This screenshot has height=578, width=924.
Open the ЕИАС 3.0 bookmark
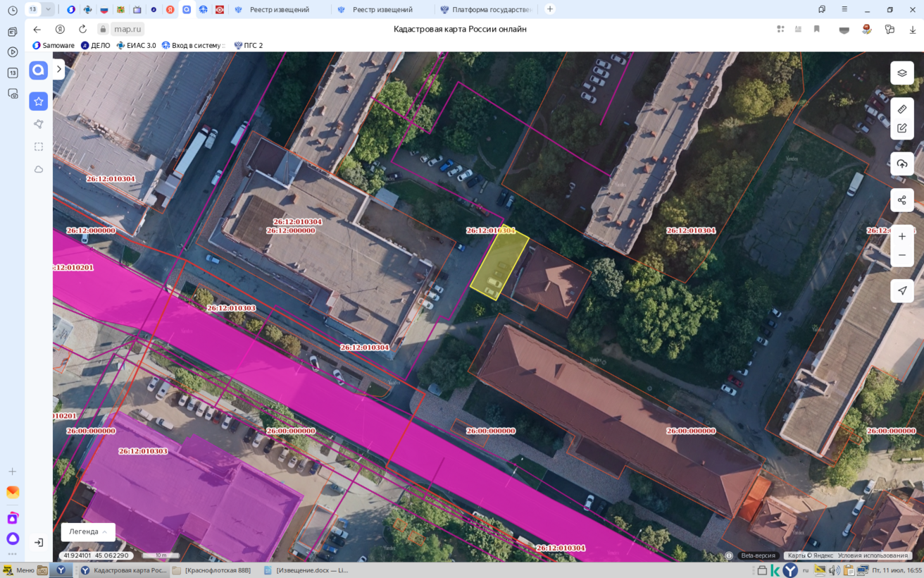136,45
